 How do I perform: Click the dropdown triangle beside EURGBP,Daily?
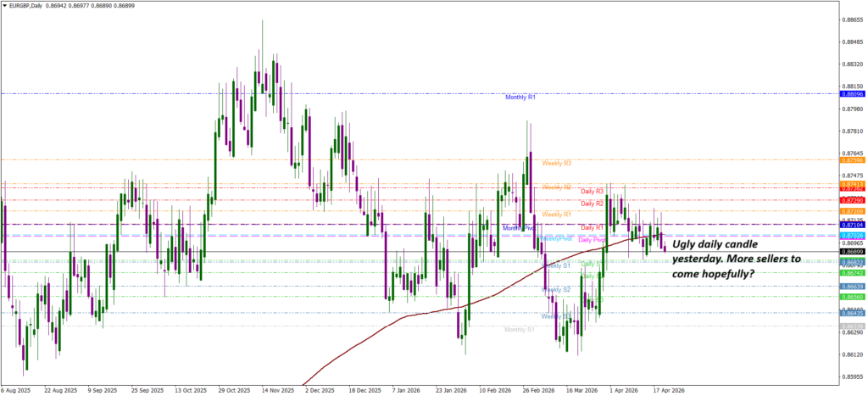pyautogui.click(x=4, y=6)
